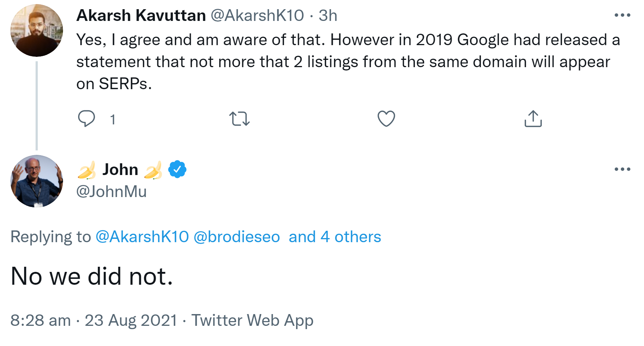Select the 'No we did not.' tweet text
This screenshot has width=644, height=346.
91,277
